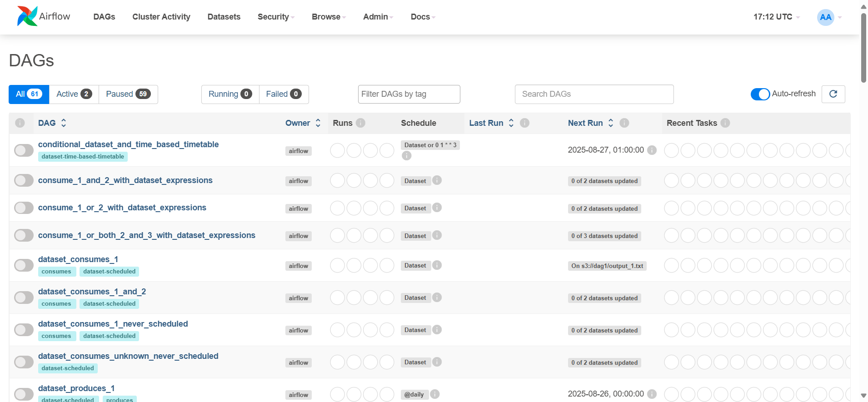Select the Paused 59 filter tab
This screenshot has width=868, height=402.
click(x=128, y=94)
